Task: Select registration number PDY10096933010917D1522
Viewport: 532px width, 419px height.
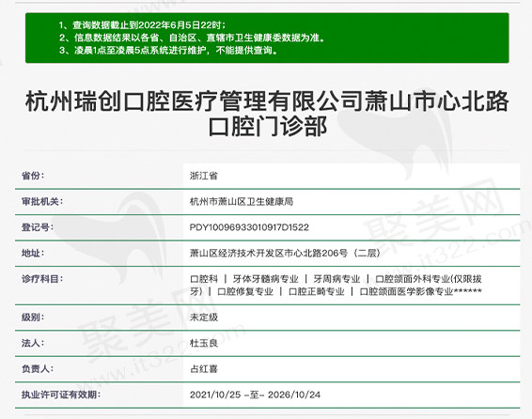Action: tap(249, 227)
